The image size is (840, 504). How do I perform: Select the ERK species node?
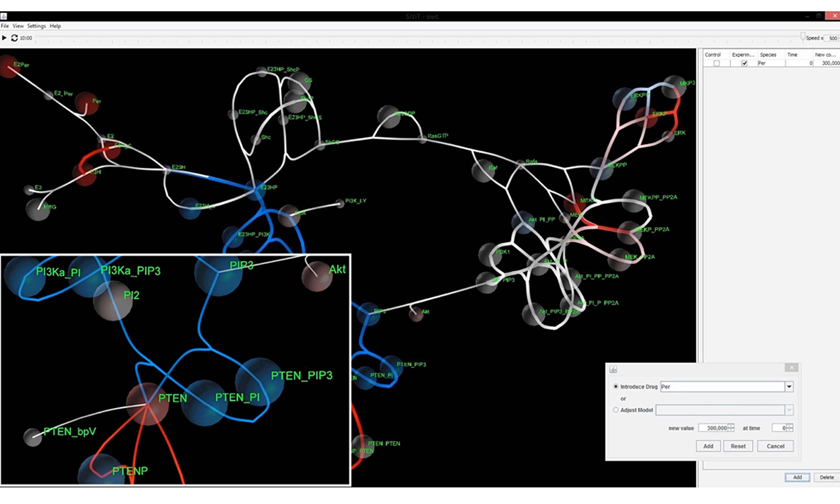[x=668, y=136]
